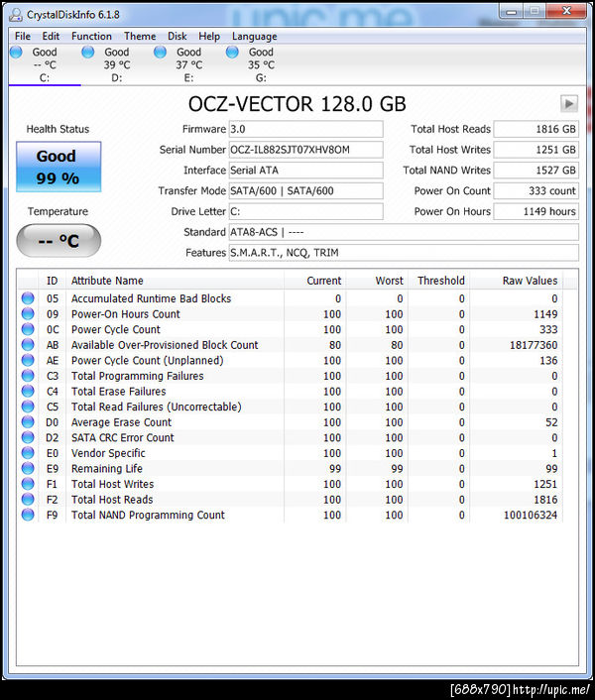Click status orb for Total Host Reads row F2
This screenshot has height=700, width=595.
[28, 500]
